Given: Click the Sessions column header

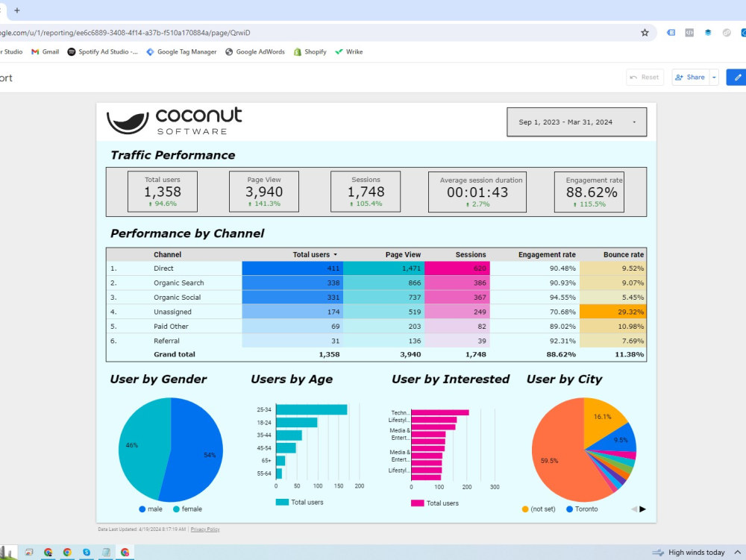Looking at the screenshot, I should (471, 255).
